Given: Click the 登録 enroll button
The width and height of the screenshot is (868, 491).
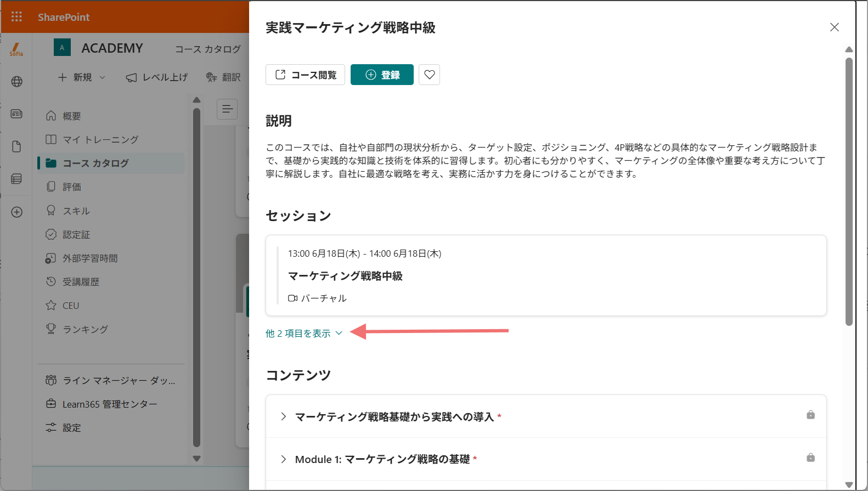Looking at the screenshot, I should [382, 75].
